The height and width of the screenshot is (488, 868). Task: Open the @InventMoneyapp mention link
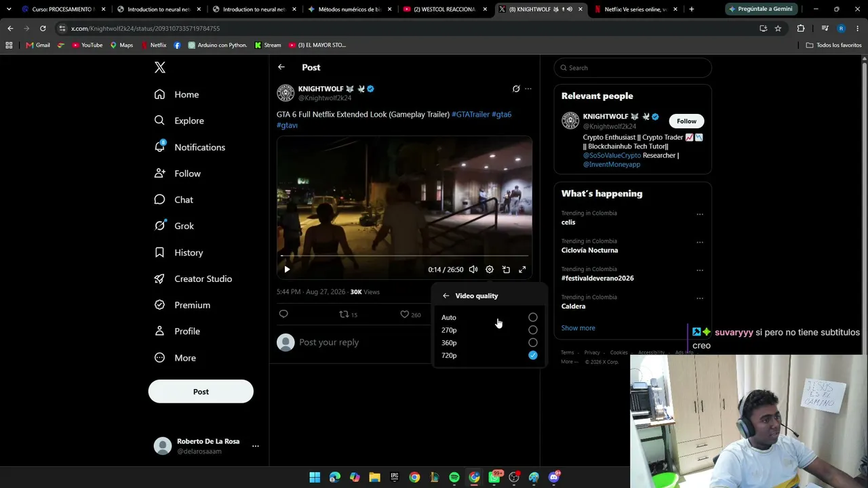(x=612, y=165)
